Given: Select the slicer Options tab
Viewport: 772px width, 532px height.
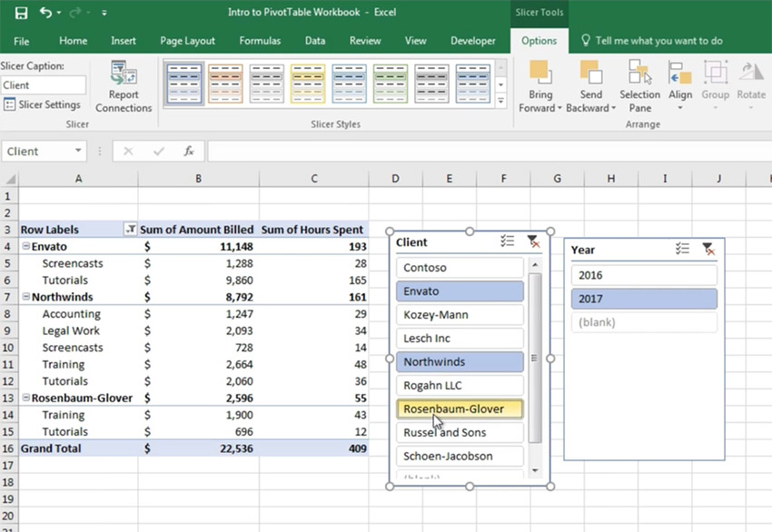Looking at the screenshot, I should tap(539, 41).
